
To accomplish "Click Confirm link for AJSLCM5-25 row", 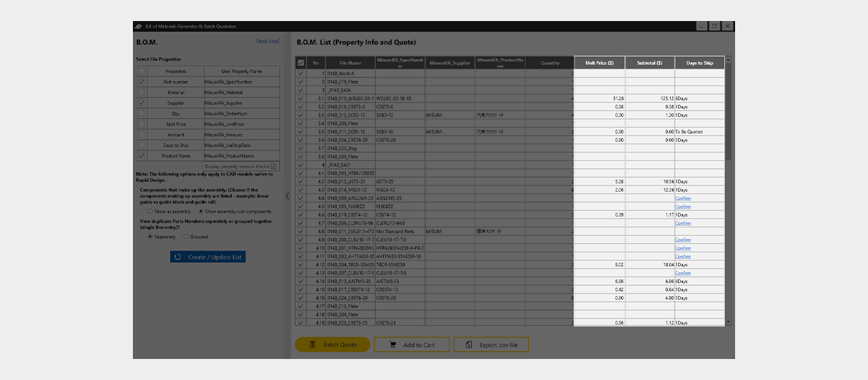I will pyautogui.click(x=683, y=198).
